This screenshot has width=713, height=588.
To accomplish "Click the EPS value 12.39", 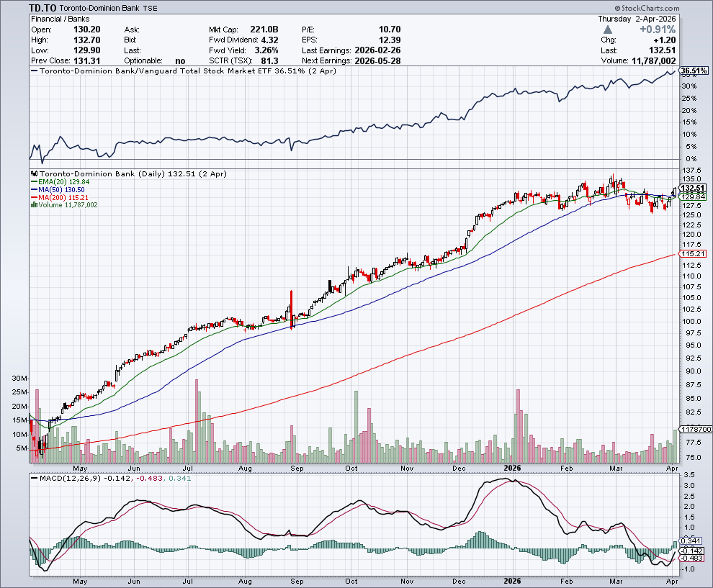I will (x=390, y=40).
